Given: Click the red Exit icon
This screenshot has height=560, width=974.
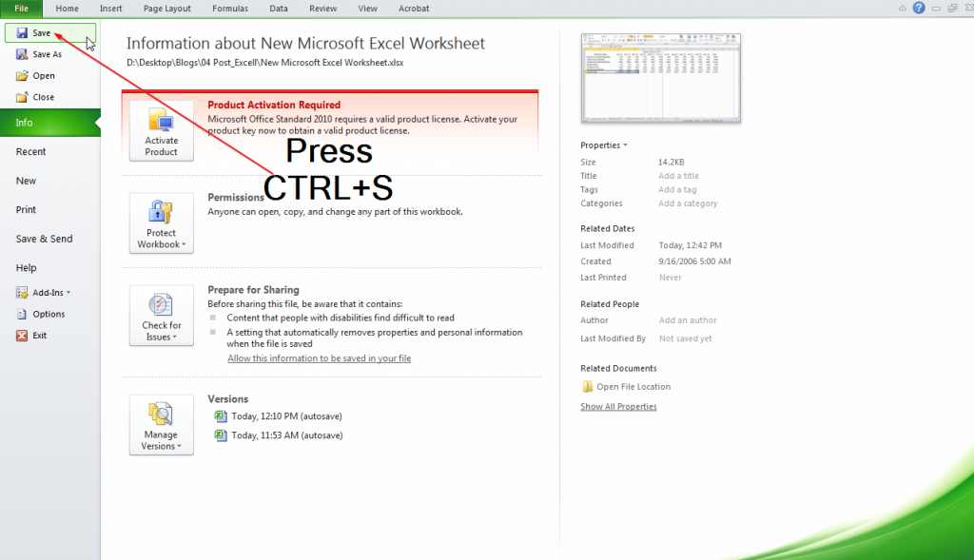Looking at the screenshot, I should pos(23,336).
